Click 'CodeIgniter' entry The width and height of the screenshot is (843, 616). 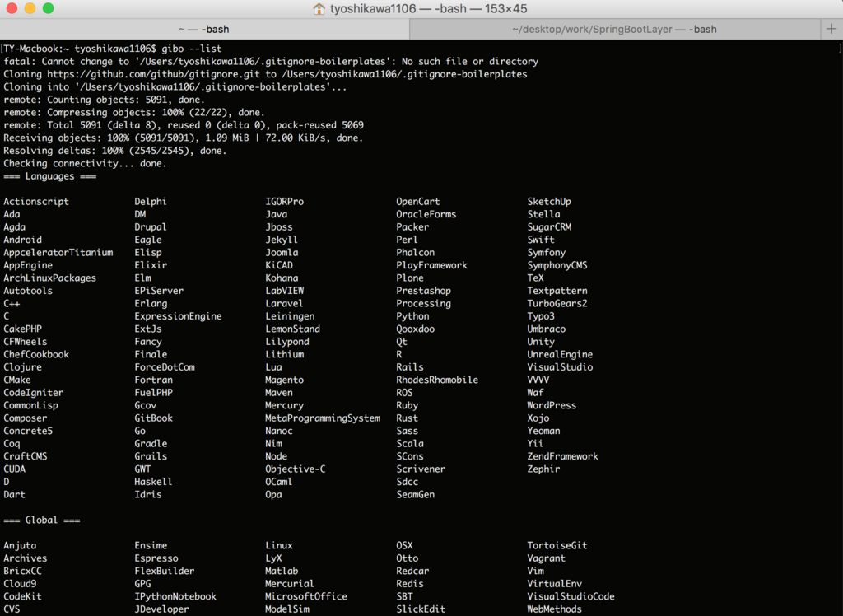(33, 393)
